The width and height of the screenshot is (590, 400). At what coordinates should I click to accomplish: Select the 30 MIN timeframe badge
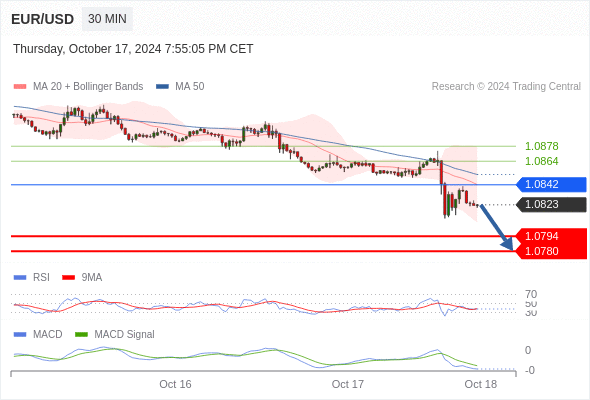(x=107, y=19)
